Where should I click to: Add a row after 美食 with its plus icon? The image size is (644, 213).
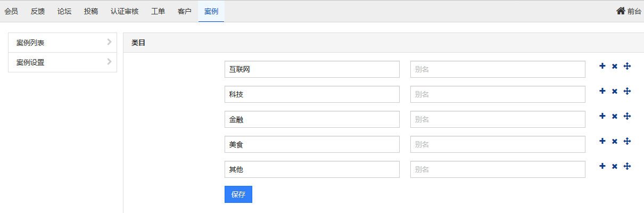click(x=602, y=141)
